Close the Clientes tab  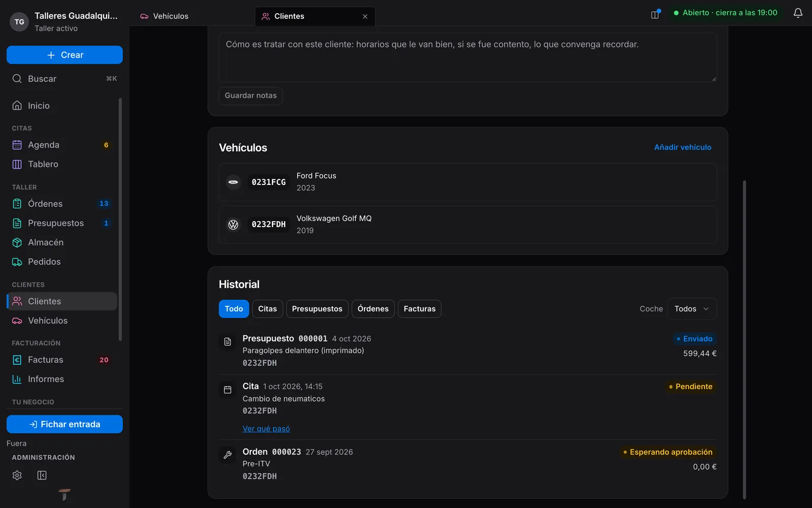[365, 16]
